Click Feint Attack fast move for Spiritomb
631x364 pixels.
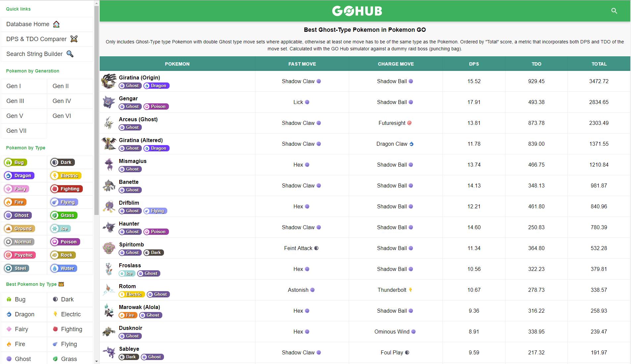pos(301,248)
